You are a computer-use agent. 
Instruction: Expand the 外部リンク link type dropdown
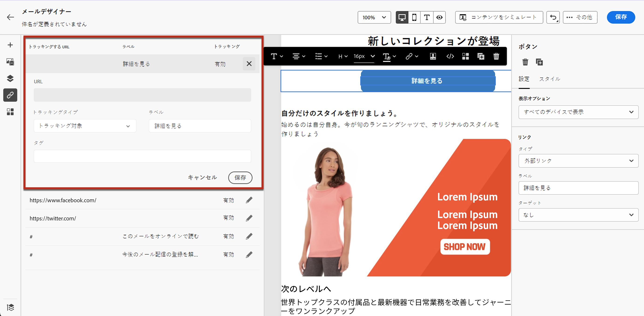[578, 161]
